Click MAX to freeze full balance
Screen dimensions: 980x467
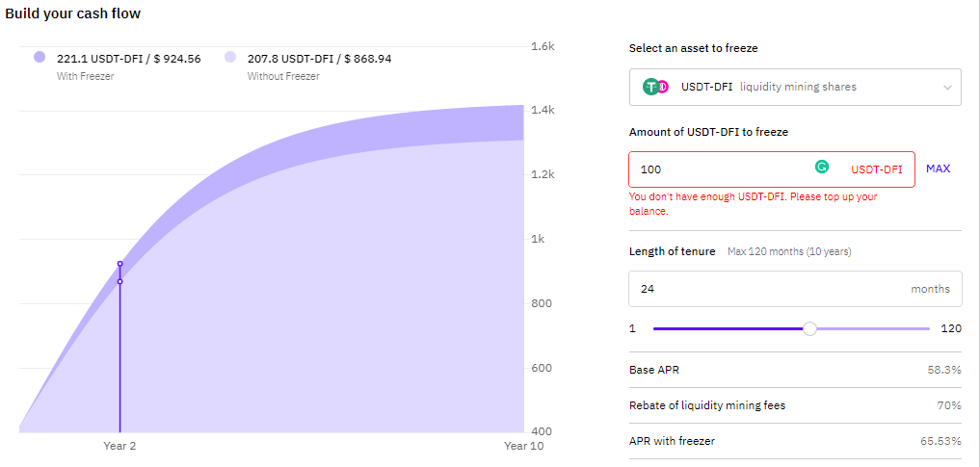point(939,169)
